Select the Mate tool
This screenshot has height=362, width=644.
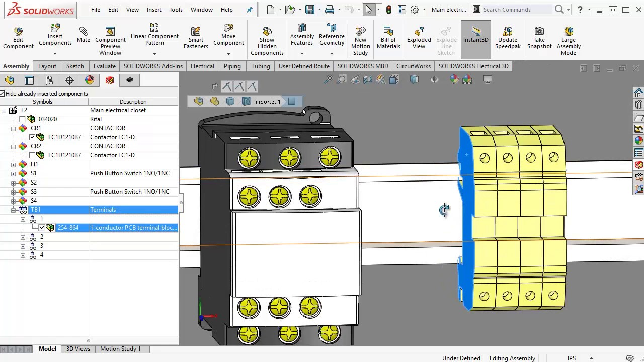click(84, 35)
